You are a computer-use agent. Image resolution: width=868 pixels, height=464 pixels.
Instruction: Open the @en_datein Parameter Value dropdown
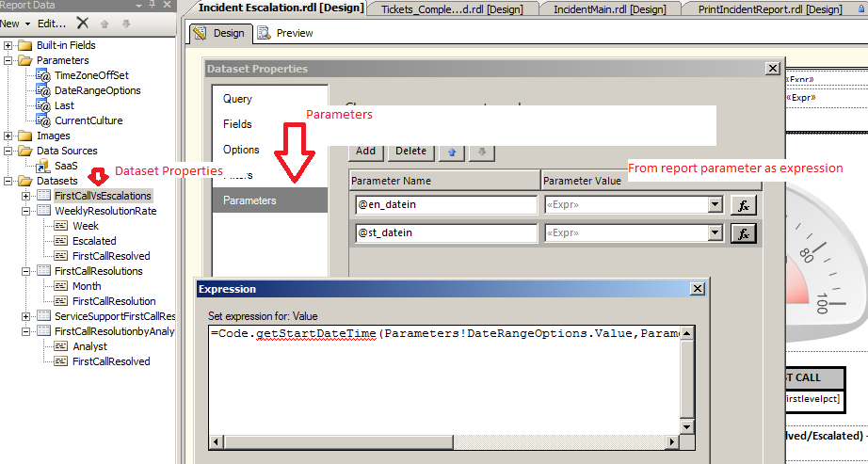715,205
